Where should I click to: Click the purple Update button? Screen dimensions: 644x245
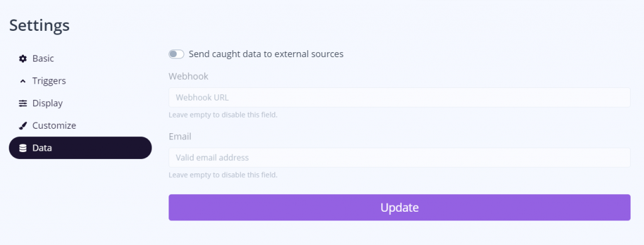click(399, 207)
